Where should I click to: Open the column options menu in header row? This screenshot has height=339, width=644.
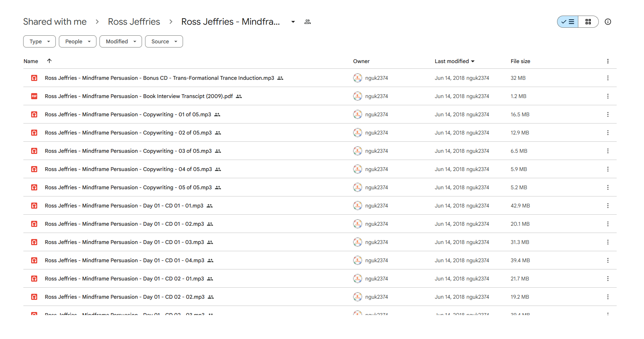[608, 61]
